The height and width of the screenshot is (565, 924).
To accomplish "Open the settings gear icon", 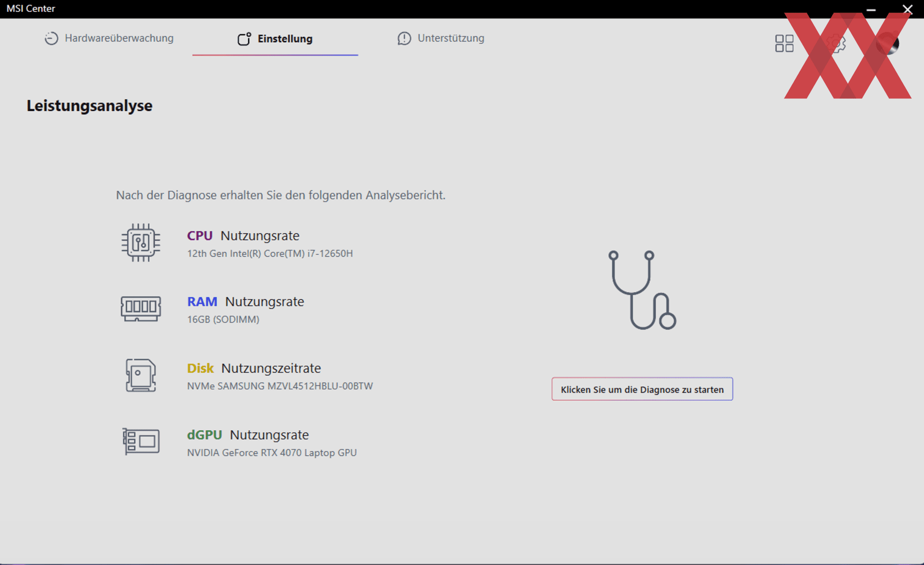I will coord(837,43).
